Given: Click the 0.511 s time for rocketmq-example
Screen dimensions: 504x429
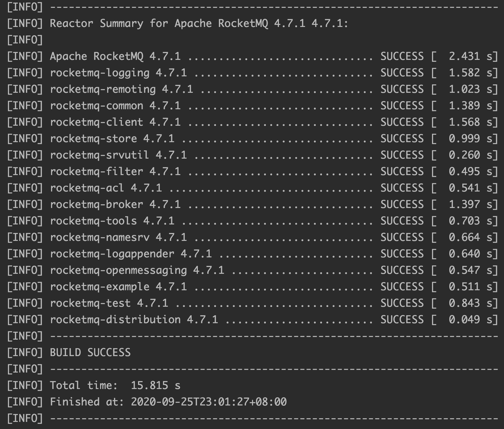Looking at the screenshot, I should (x=471, y=287).
